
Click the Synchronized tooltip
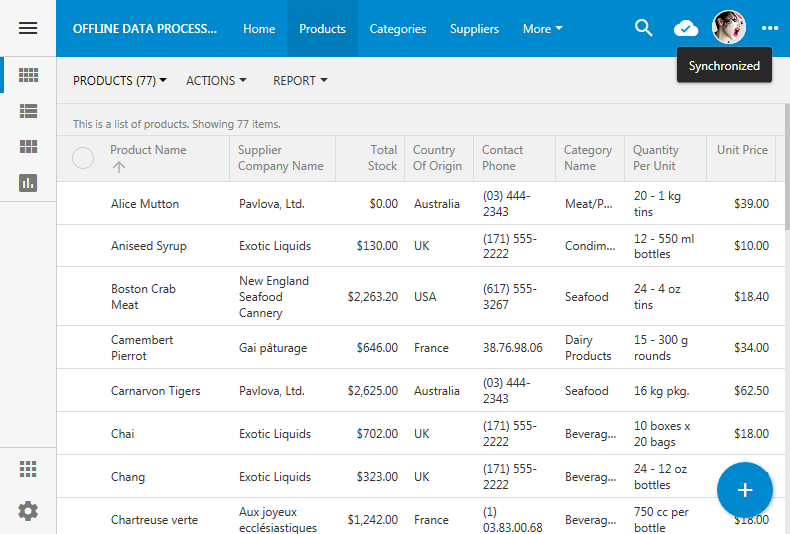tap(724, 65)
